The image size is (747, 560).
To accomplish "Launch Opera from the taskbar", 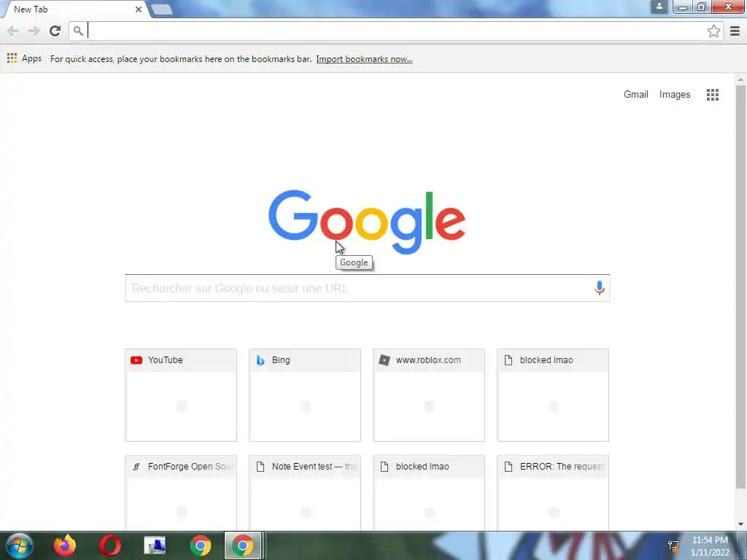I will [x=109, y=545].
